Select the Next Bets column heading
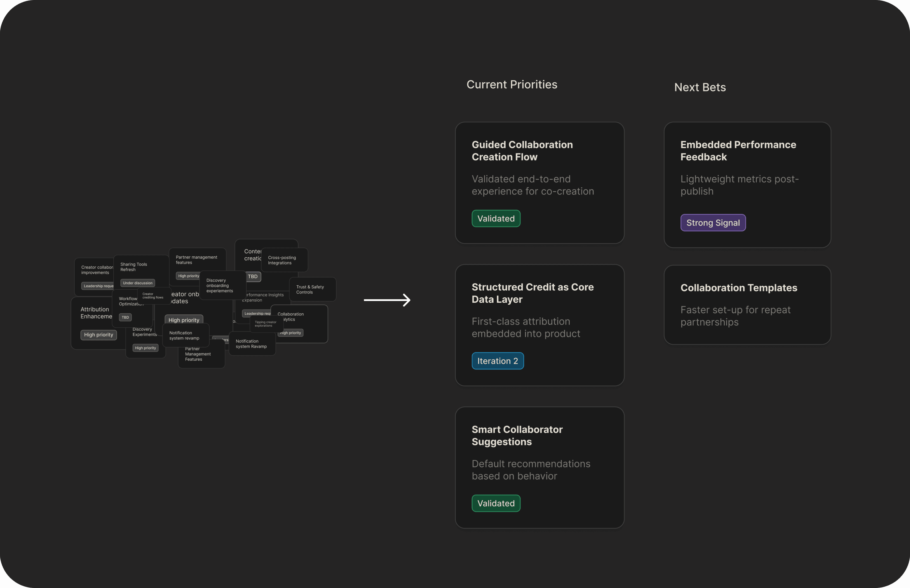 point(699,87)
